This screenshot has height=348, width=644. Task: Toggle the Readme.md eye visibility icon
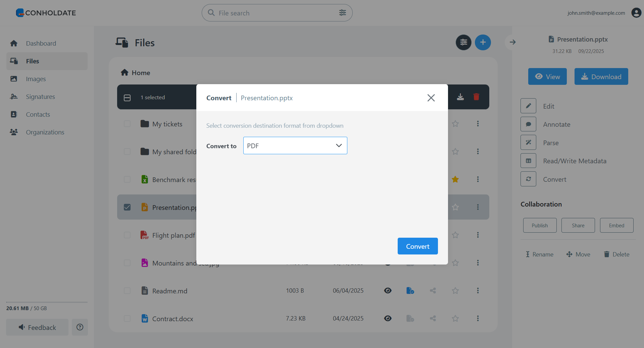coord(388,291)
